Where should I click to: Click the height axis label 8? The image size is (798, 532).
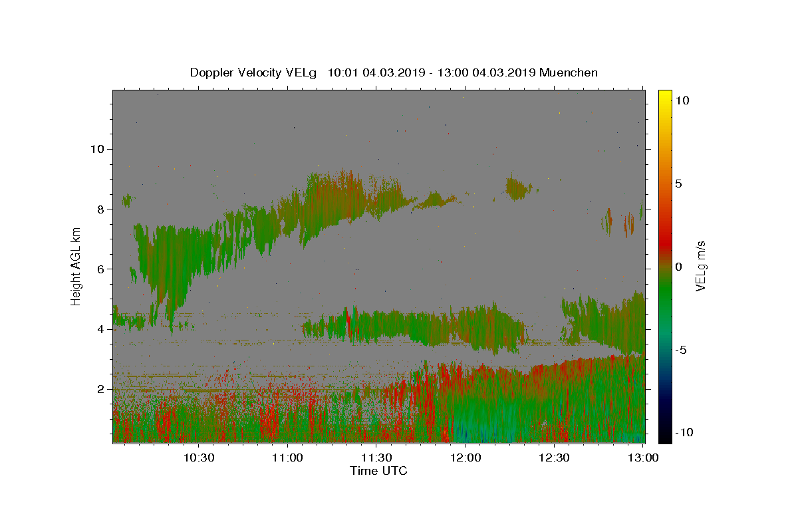100,209
